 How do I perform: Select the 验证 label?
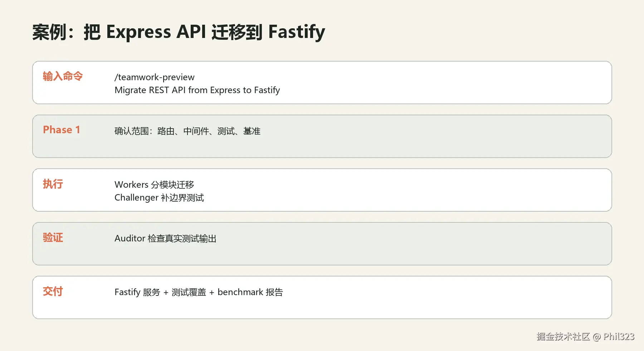53,237
